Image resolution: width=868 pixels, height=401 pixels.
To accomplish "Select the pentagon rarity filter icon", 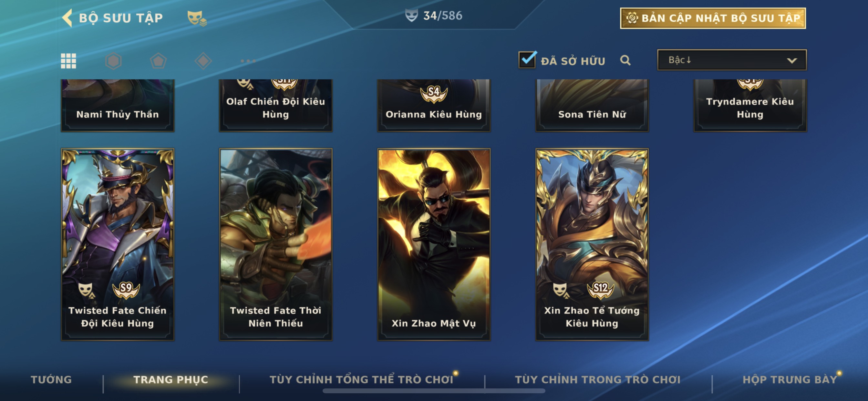I will [x=158, y=61].
